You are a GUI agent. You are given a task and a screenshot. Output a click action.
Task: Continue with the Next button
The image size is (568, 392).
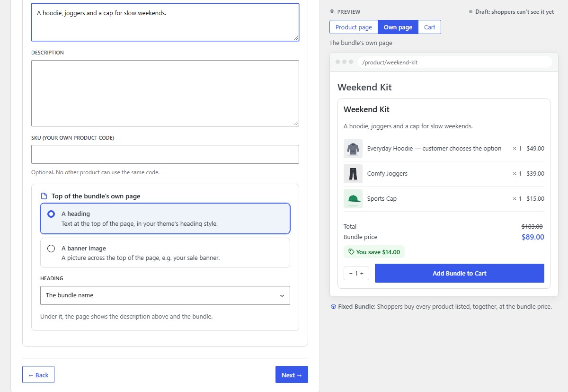tap(292, 375)
